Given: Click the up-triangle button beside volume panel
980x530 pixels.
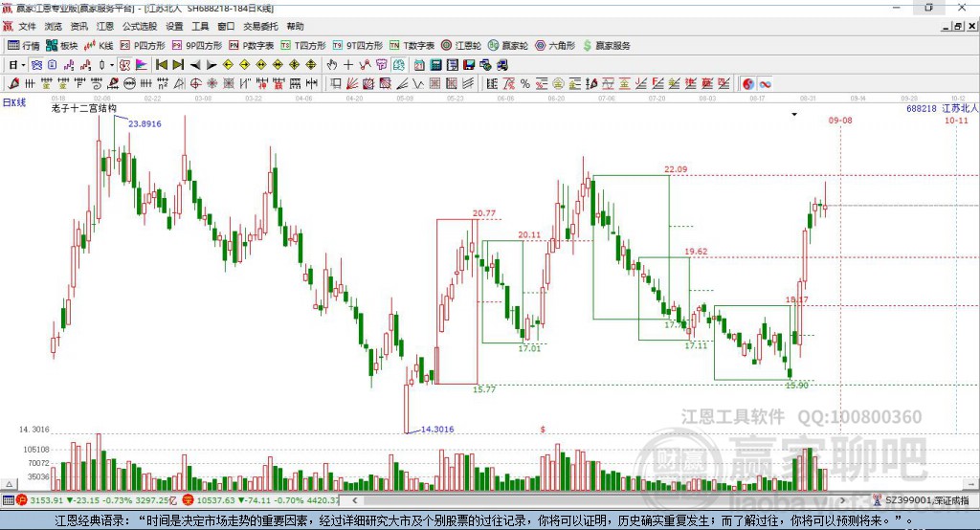Looking at the screenshot, I should pos(10,484).
